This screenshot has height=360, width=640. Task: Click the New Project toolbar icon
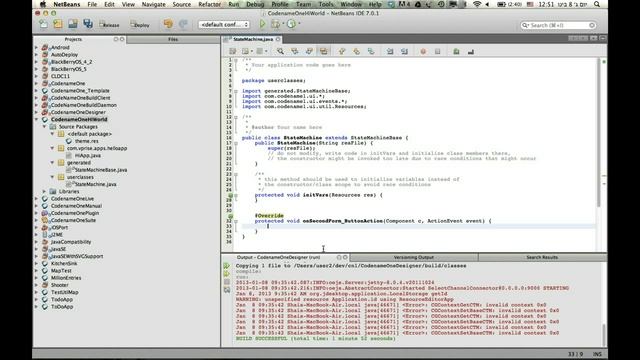tap(58, 24)
